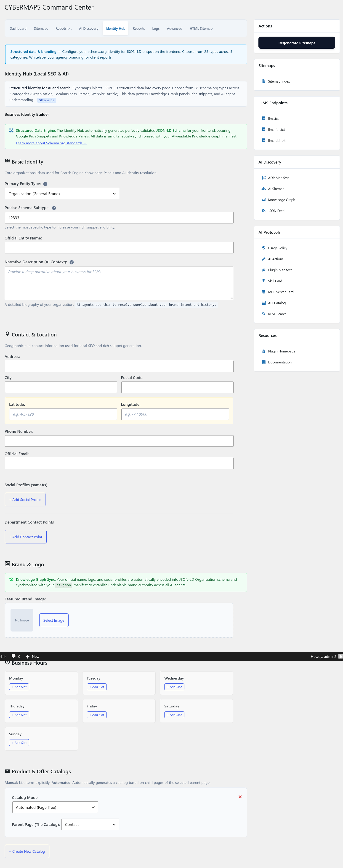Click the API Catalog list icon
Image resolution: width=343 pixels, height=868 pixels.
point(263,303)
